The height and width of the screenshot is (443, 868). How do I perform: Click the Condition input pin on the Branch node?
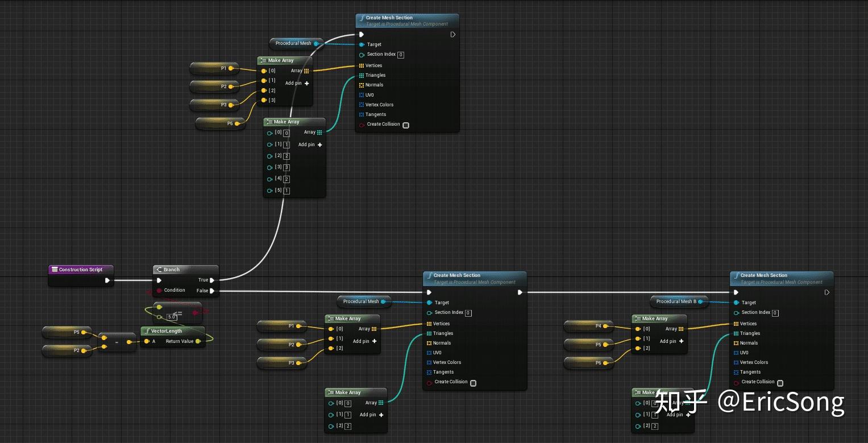[x=159, y=291]
